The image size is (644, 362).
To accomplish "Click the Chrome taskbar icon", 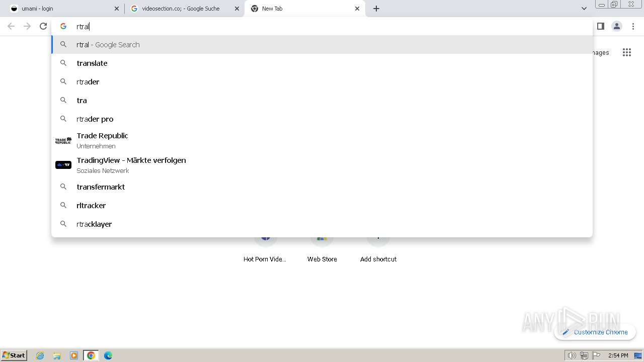I will pyautogui.click(x=91, y=355).
